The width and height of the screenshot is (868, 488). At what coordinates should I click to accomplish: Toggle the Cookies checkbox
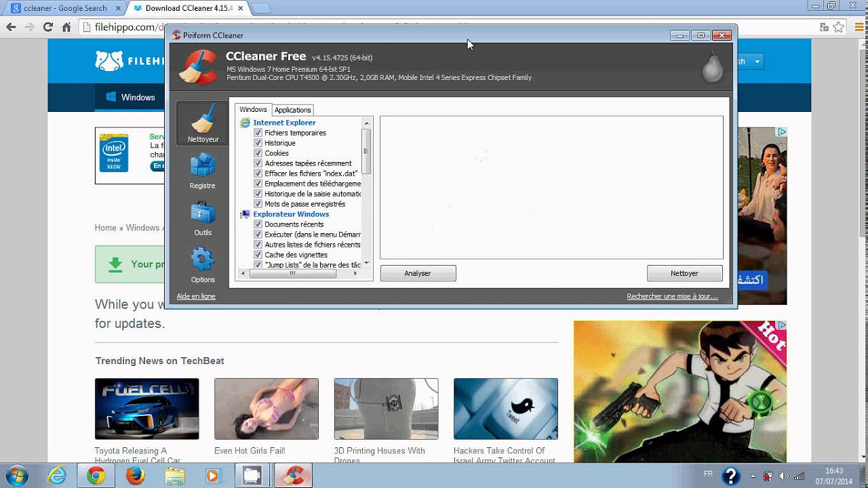[x=258, y=153]
